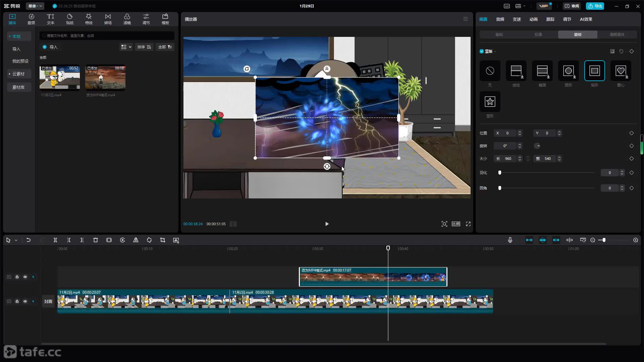Add keyframe for mask 羽化 feather
The image size is (644, 362).
(632, 173)
